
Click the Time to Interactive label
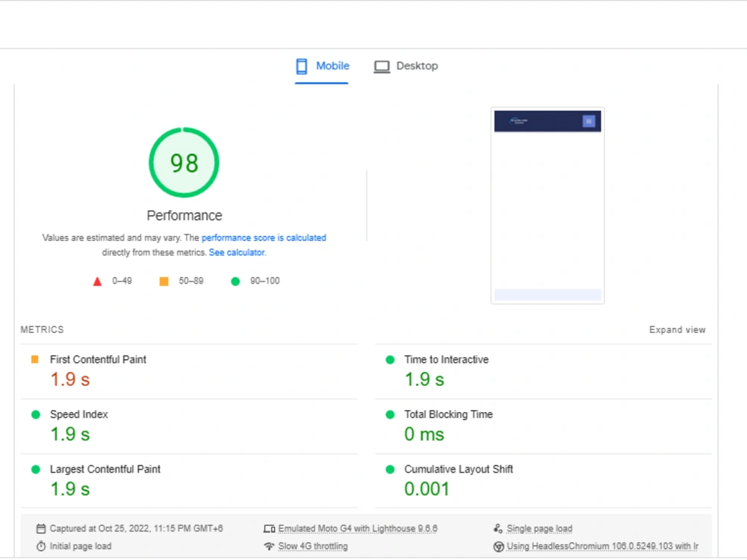pyautogui.click(x=447, y=360)
